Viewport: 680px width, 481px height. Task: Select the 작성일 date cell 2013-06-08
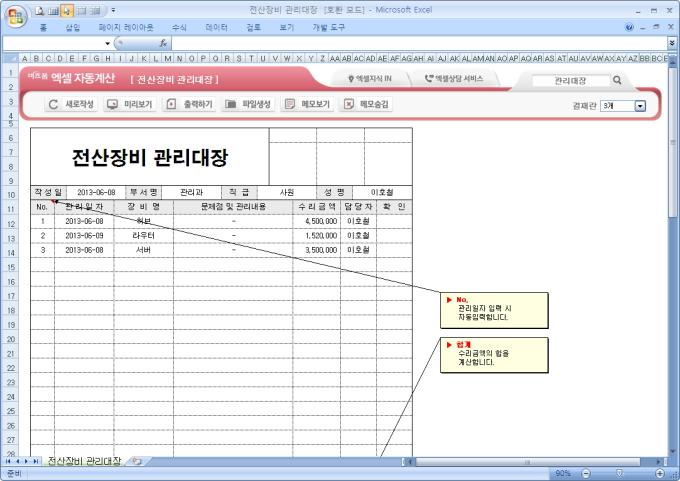point(96,192)
